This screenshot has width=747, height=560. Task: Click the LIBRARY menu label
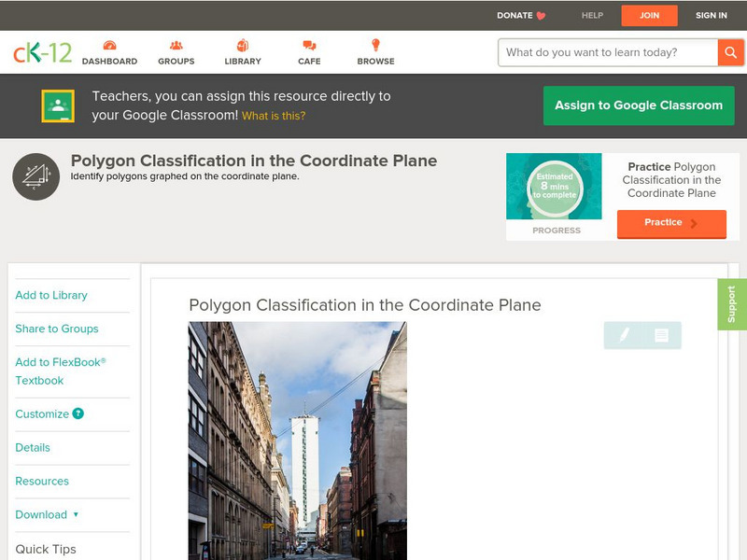tap(243, 62)
